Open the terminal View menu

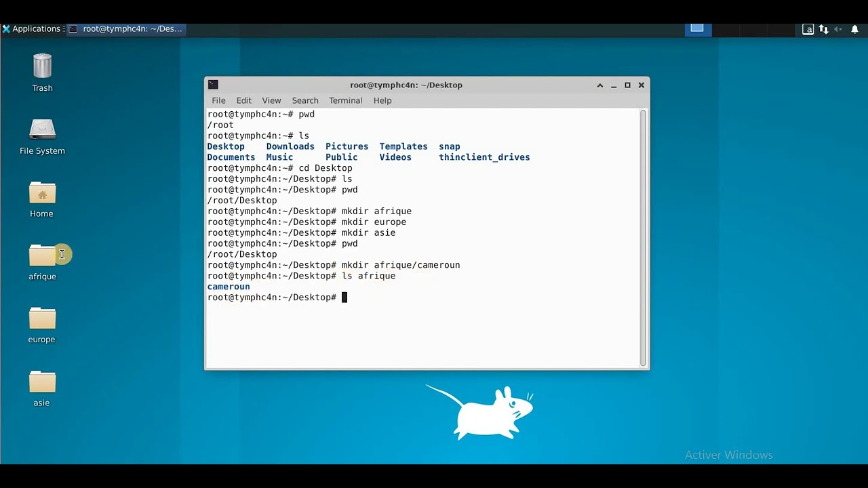coord(271,100)
